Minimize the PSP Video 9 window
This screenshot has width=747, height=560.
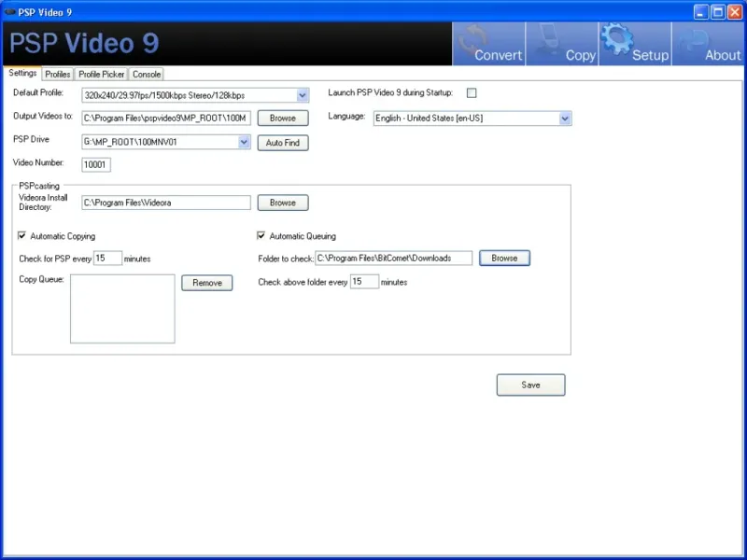[x=700, y=12]
